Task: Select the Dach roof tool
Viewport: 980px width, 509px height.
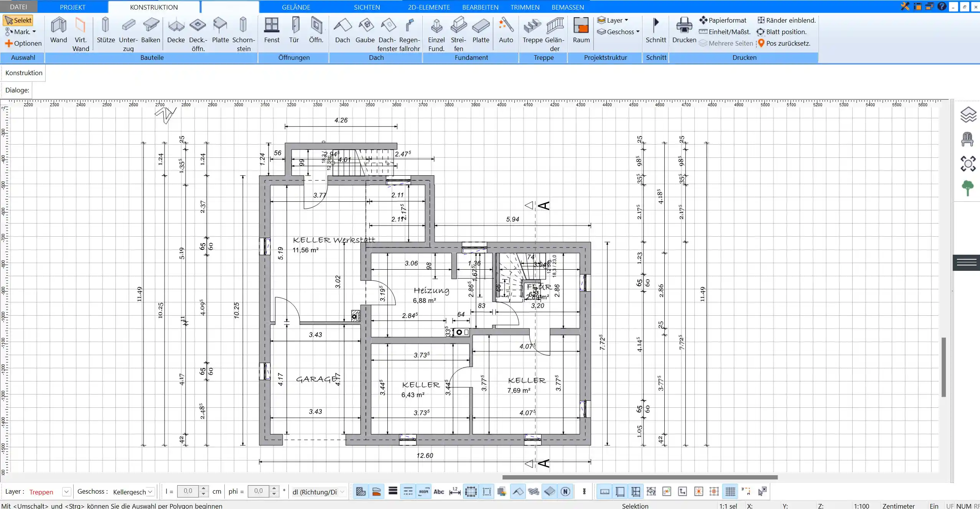Action: [x=343, y=30]
